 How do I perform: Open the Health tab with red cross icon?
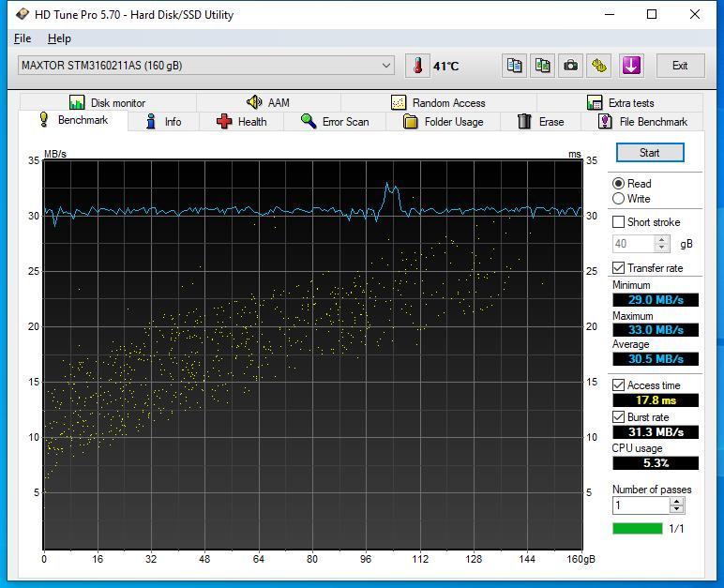click(x=241, y=122)
